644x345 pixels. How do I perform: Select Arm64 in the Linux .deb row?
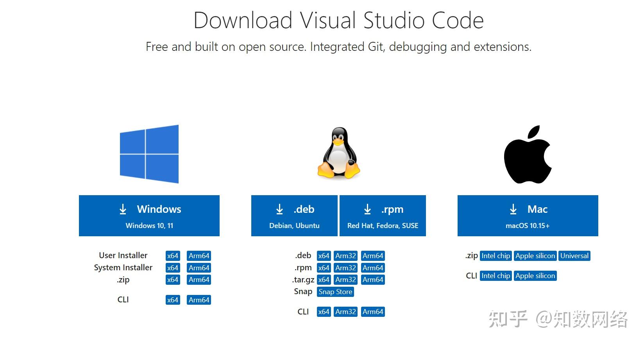coord(373,256)
